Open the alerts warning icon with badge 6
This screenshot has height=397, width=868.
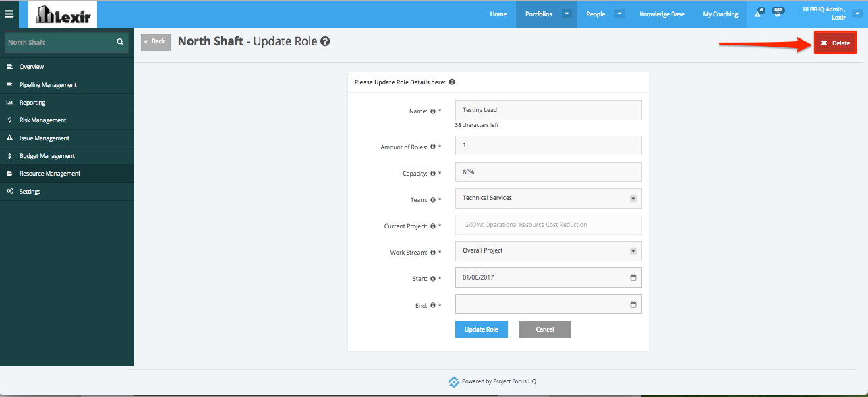tap(759, 13)
